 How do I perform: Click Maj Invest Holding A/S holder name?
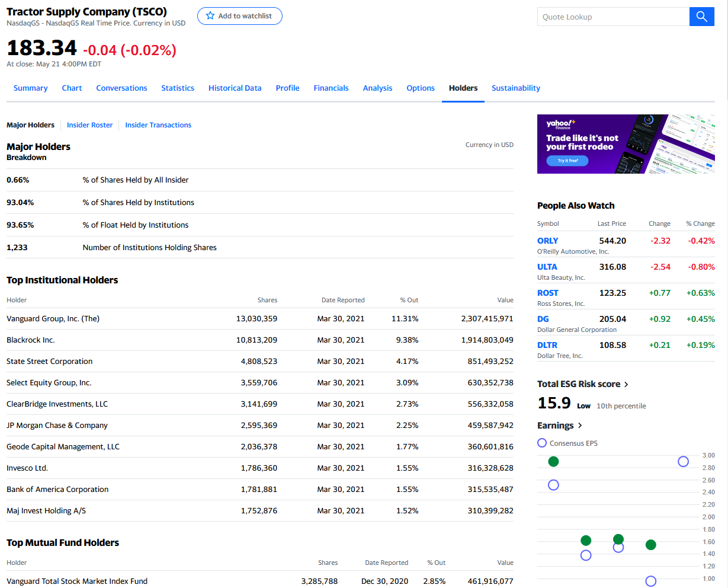pos(46,510)
